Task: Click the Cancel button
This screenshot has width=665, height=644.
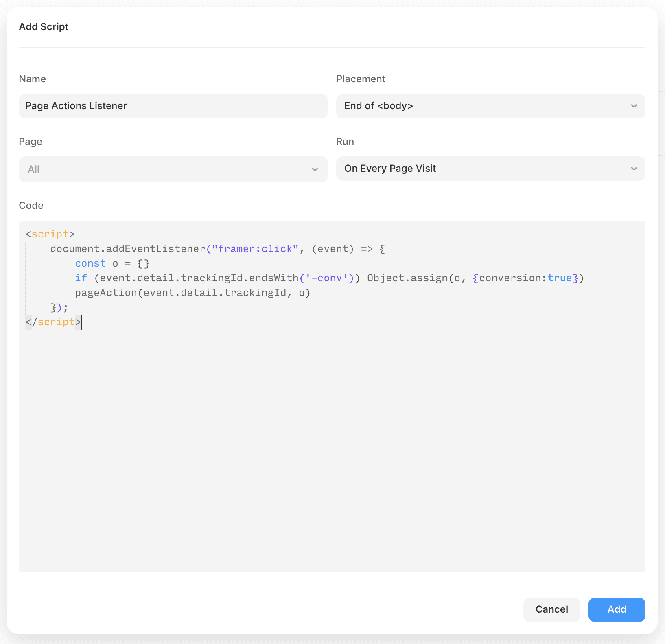Action: [x=551, y=609]
